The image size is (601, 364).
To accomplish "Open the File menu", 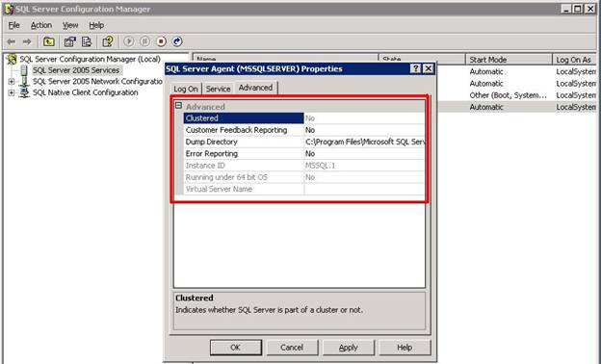I will [13, 25].
